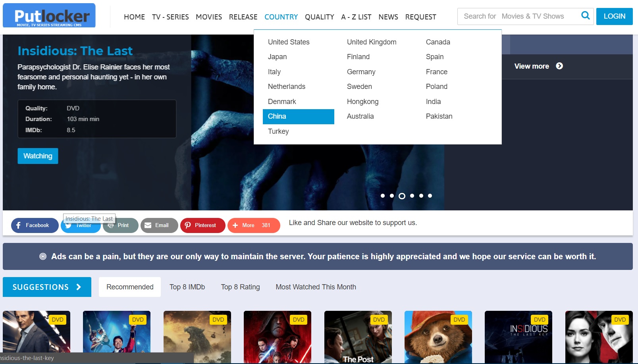This screenshot has width=638, height=364.
Task: Open the COUNTRY dropdown menu
Action: [x=281, y=17]
